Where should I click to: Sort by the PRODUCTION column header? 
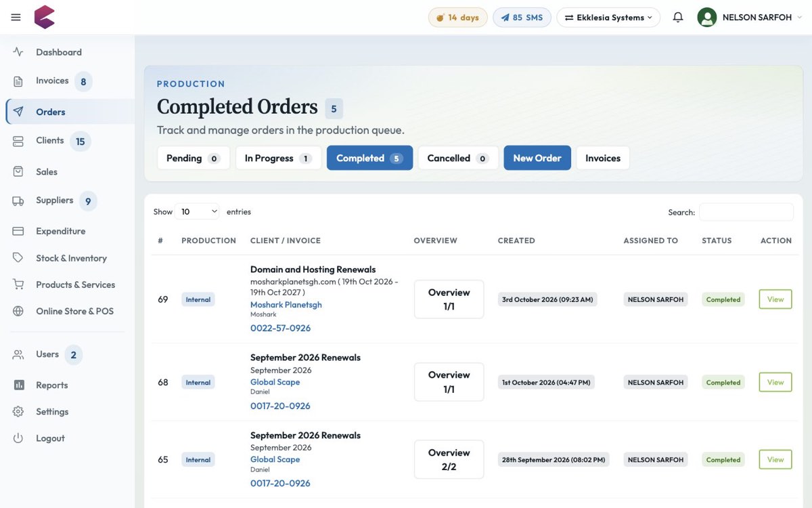[208, 240]
